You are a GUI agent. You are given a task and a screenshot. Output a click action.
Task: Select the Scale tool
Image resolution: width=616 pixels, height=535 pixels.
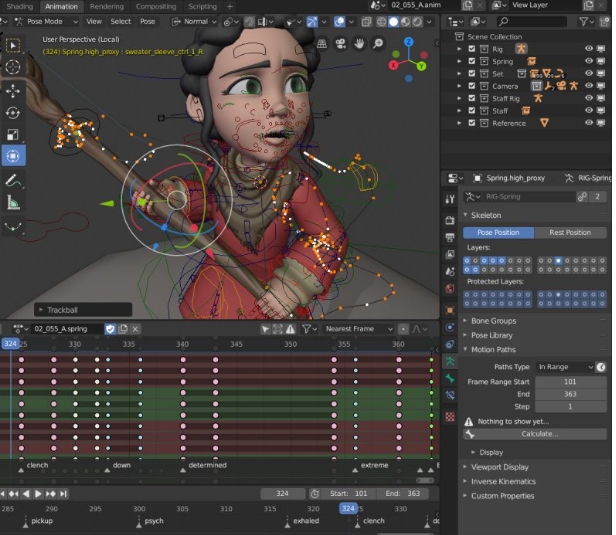pos(13,134)
